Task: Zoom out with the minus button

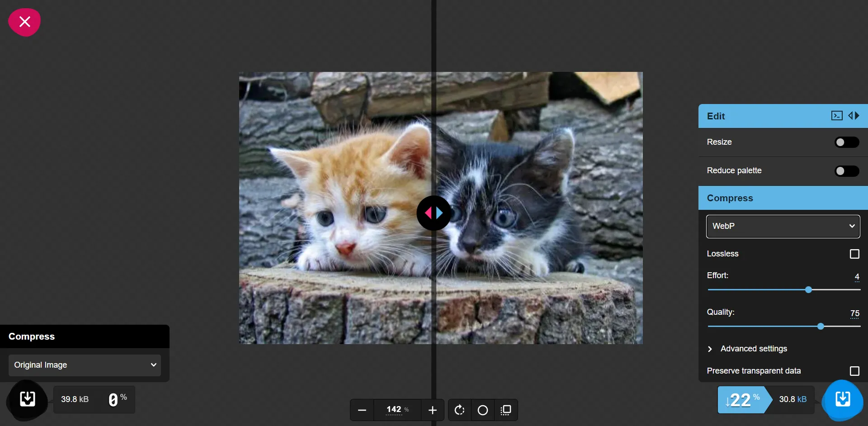Action: pyautogui.click(x=362, y=410)
